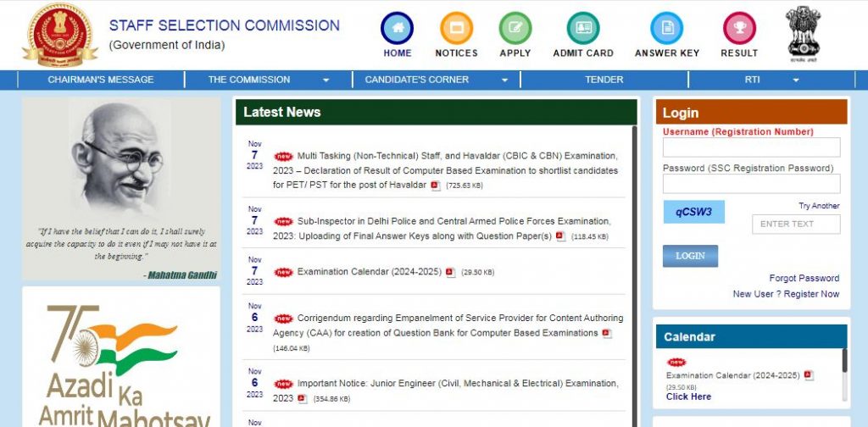Click the ANSWER KEY icon

(x=666, y=29)
